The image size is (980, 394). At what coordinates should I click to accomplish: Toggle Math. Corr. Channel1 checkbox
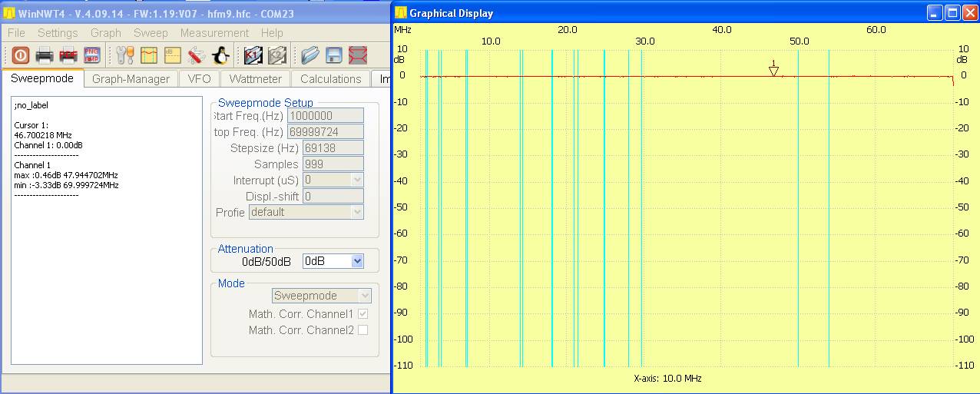(363, 314)
